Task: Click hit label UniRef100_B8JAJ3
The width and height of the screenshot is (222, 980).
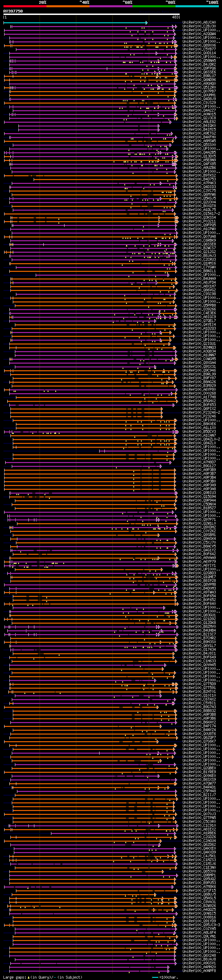Action: 199,256
